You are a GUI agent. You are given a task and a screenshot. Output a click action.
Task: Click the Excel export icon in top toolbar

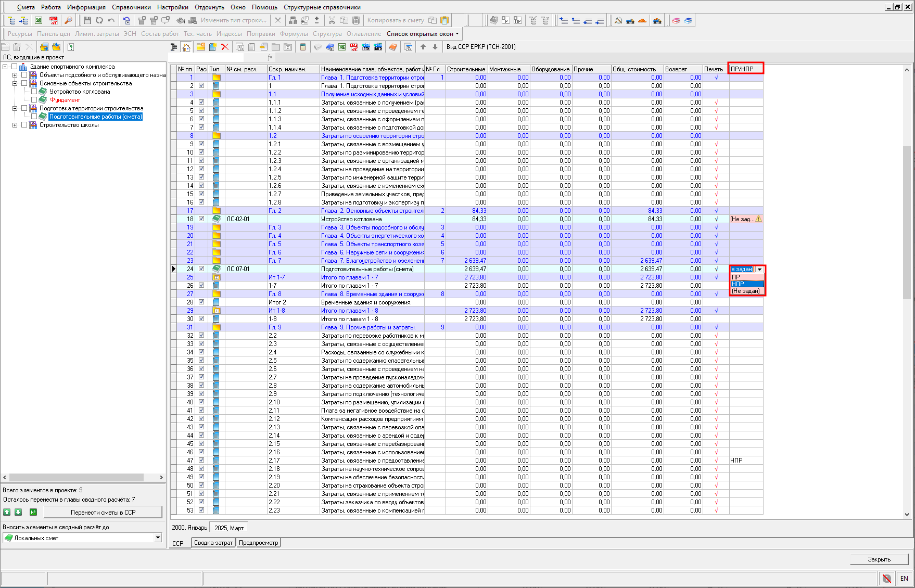39,20
